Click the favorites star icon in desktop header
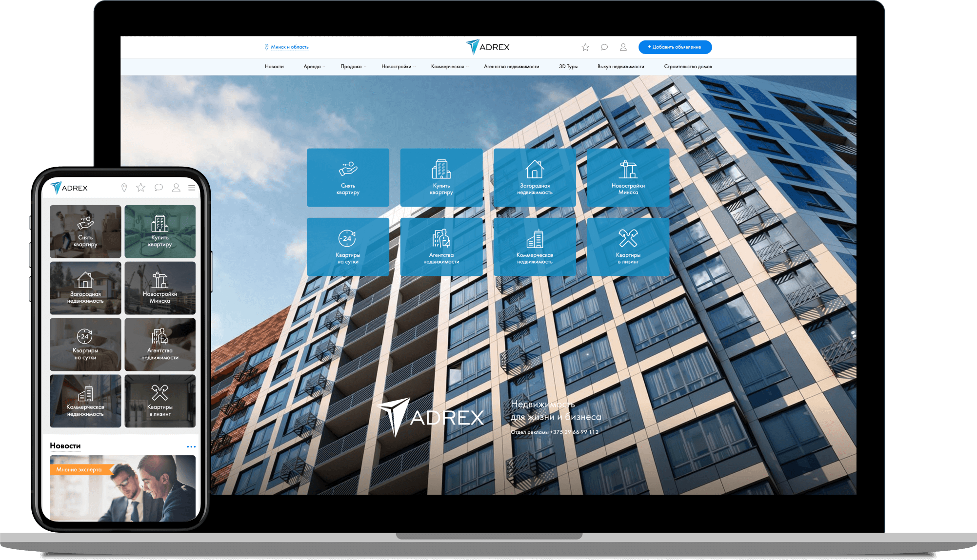 585,47
